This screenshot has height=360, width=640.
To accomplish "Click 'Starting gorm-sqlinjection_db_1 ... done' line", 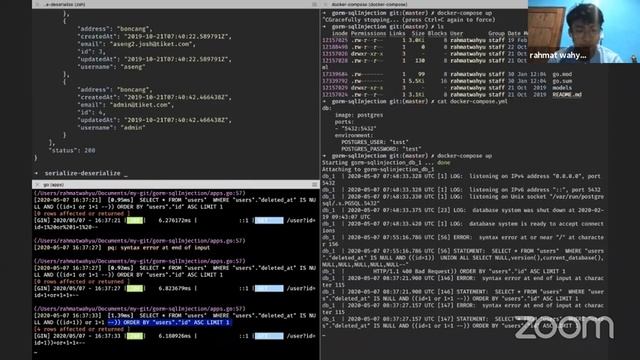I will (x=387, y=163).
